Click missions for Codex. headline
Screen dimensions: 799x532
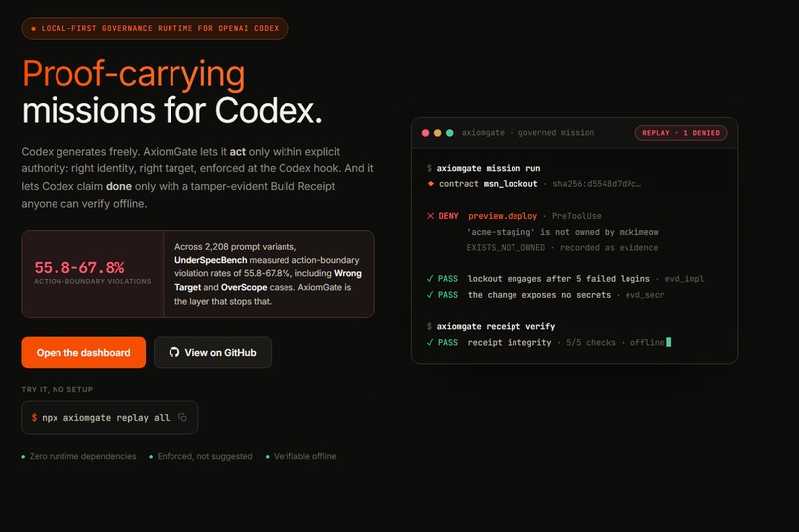click(x=172, y=111)
